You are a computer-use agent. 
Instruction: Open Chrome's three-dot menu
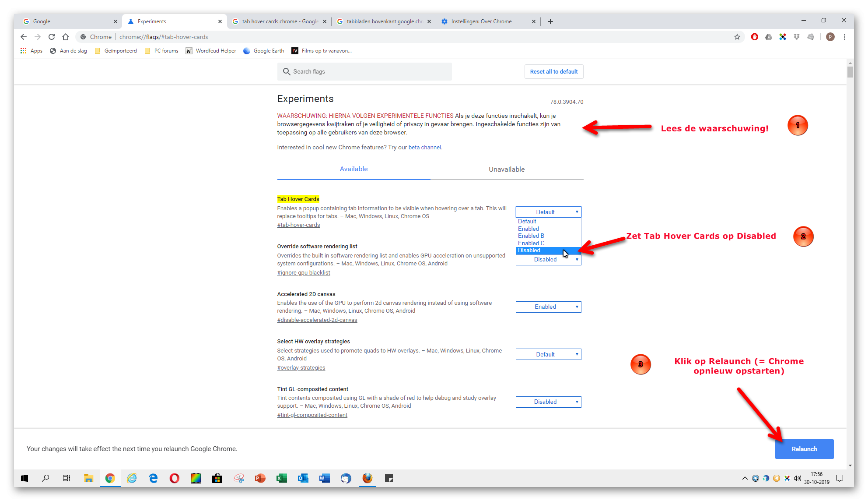(845, 37)
